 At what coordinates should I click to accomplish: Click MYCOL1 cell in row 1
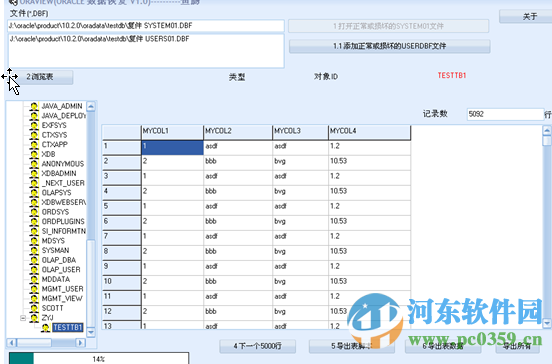172,148
